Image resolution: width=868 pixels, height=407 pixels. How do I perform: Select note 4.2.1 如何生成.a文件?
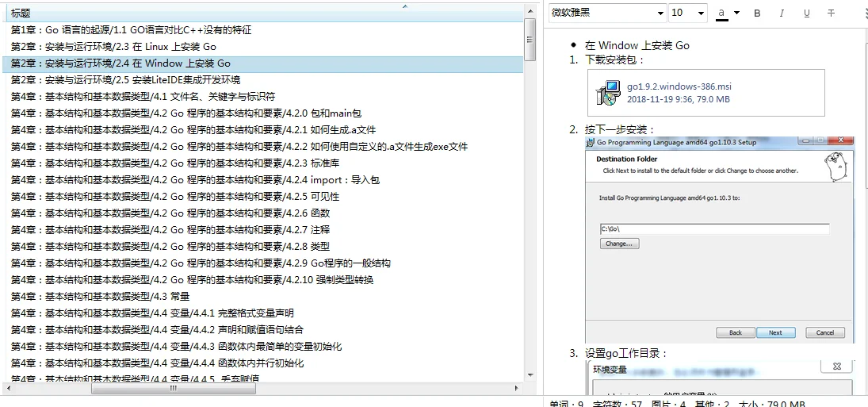[x=264, y=130]
